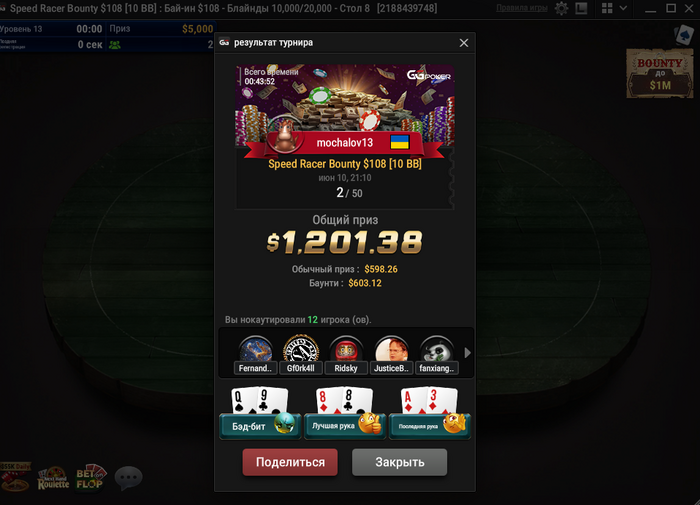Expand the layout dropdown arrow in the title bar
This screenshot has height=505, width=700.
(623, 8)
